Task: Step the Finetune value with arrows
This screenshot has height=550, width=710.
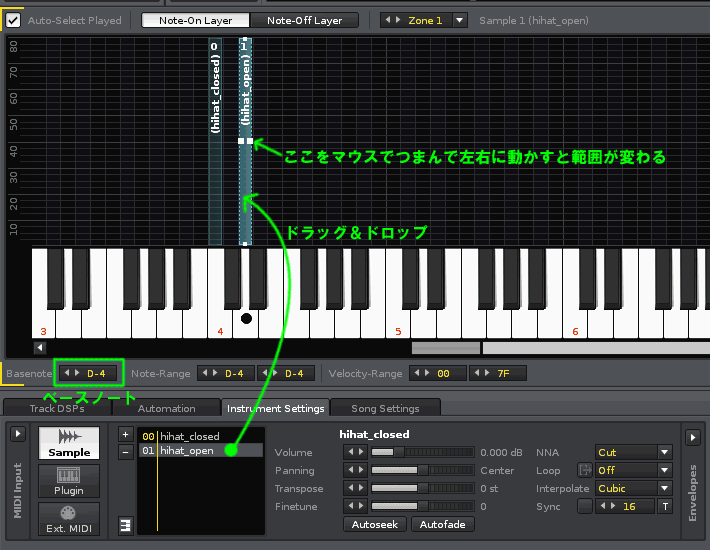Action: (x=355, y=506)
